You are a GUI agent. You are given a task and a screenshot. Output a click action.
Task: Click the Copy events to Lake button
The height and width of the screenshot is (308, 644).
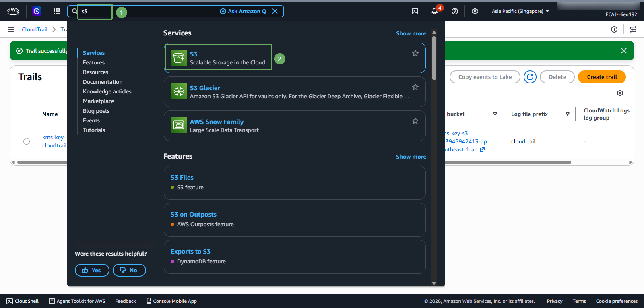point(485,77)
